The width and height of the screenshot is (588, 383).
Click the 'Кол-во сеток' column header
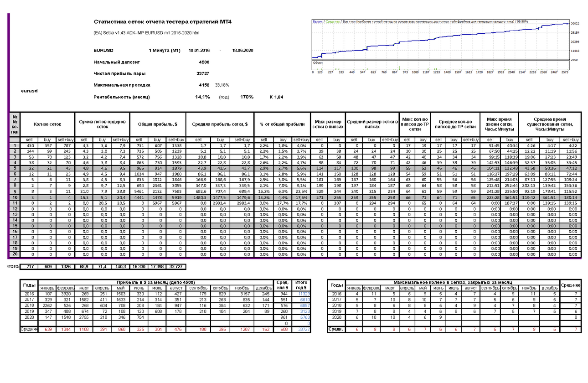pyautogui.click(x=47, y=124)
